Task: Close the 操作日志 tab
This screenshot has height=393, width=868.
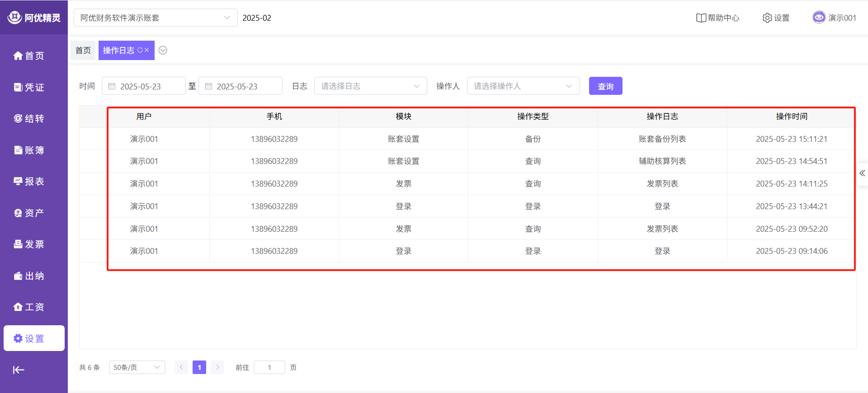Action: pyautogui.click(x=147, y=50)
